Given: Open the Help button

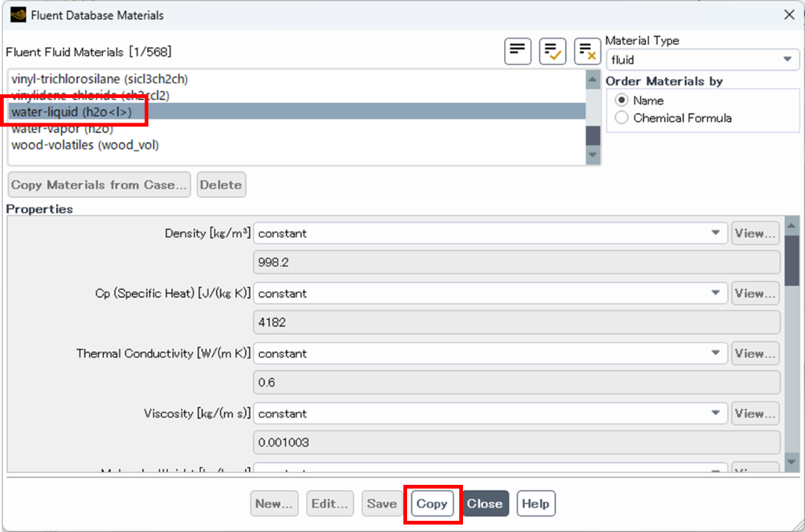Looking at the screenshot, I should pos(535,503).
